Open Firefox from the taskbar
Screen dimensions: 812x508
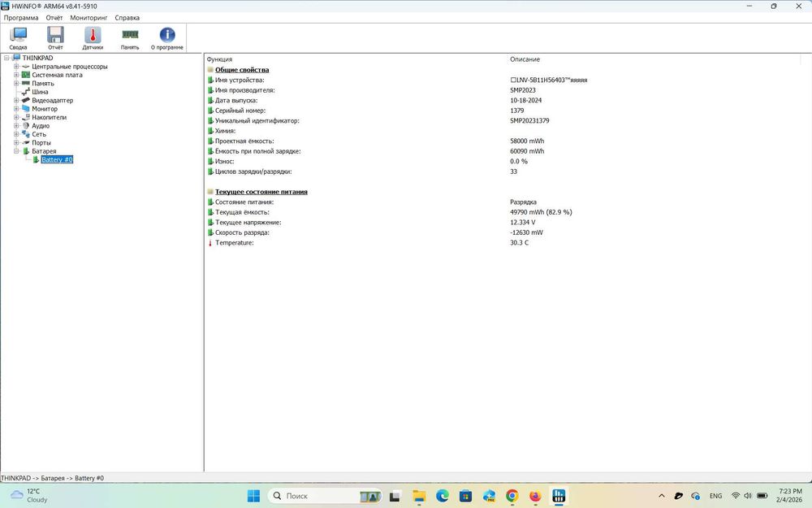point(535,496)
